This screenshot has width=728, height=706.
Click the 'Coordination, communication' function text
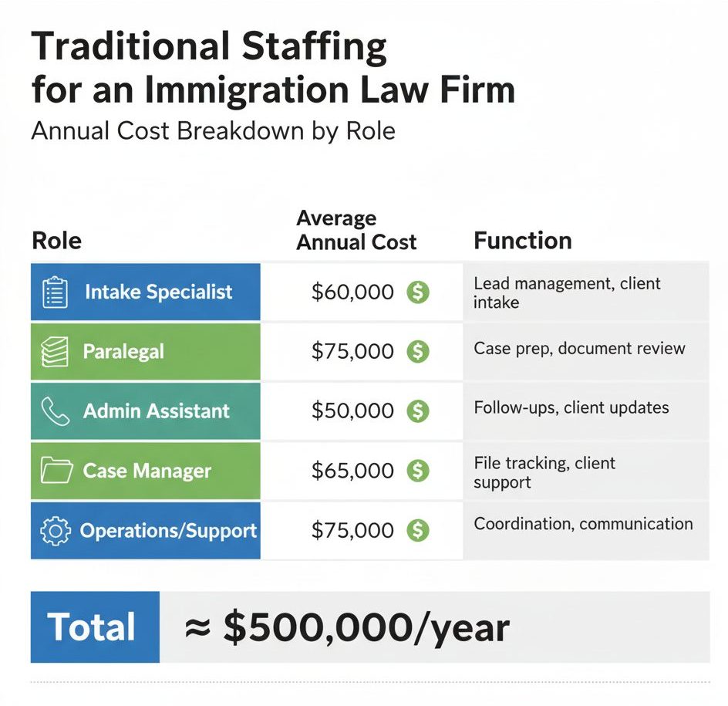pos(583,524)
